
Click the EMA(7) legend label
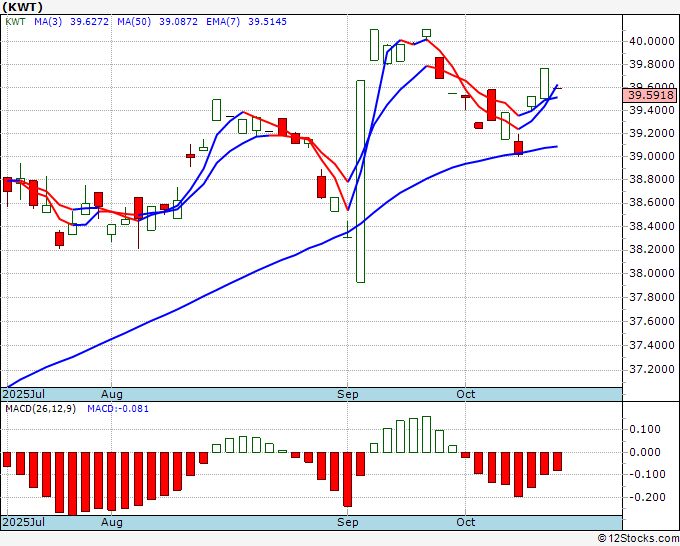tap(223, 22)
